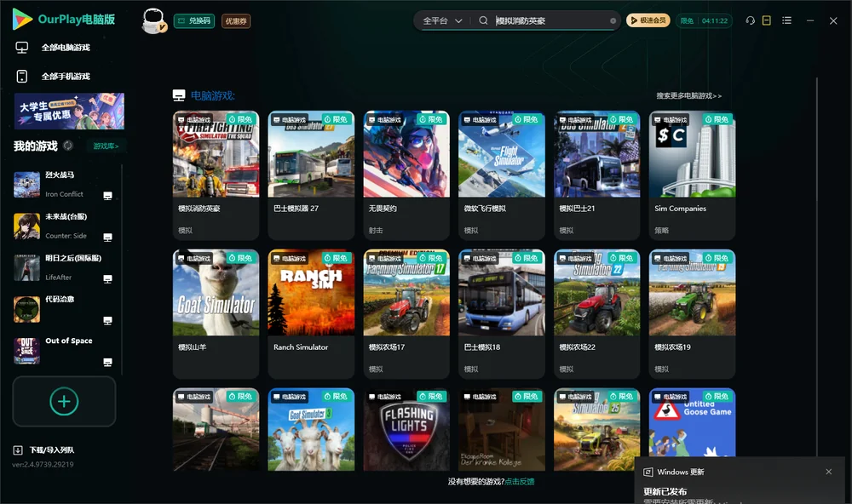Open the 模拟农场17 game card

click(x=406, y=314)
